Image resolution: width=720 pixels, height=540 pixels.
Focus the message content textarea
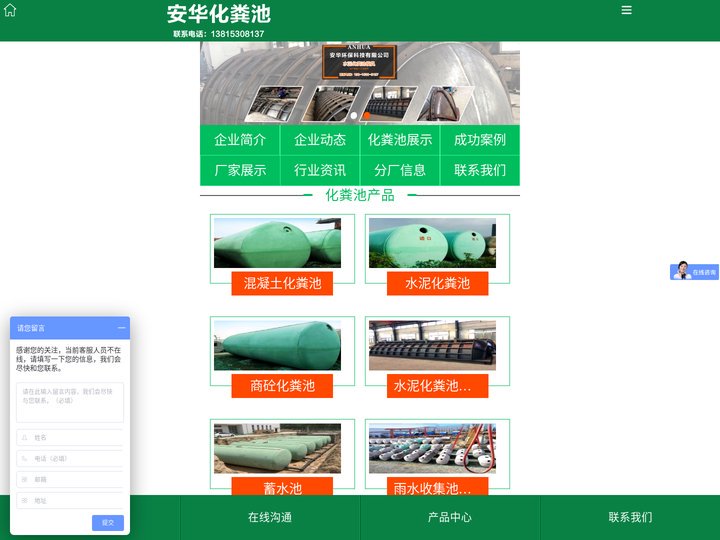coord(70,402)
